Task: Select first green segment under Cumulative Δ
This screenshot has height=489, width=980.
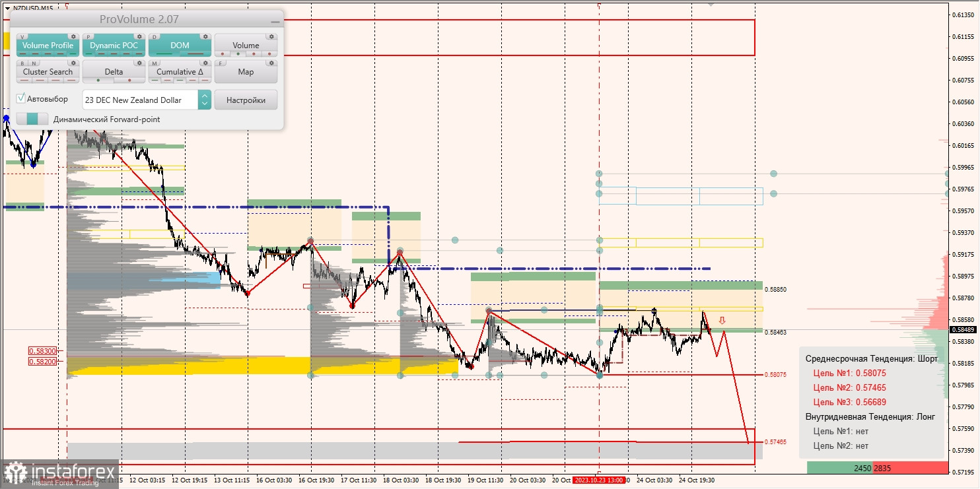Action: (155, 80)
